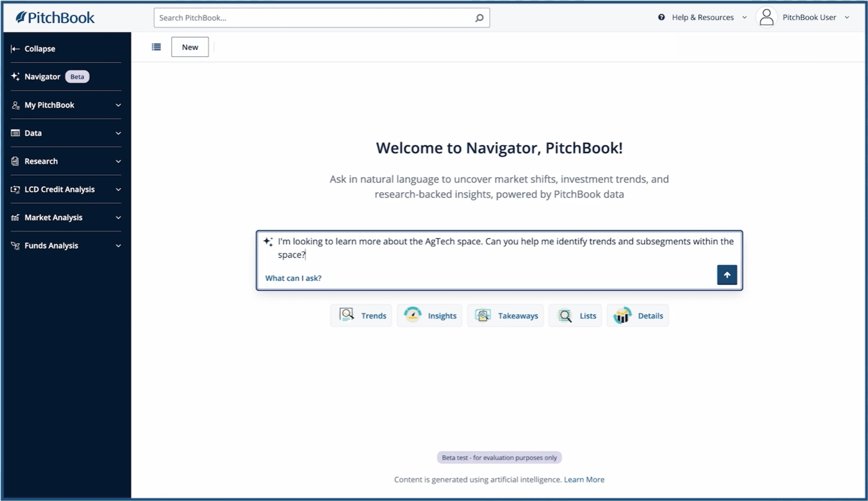The width and height of the screenshot is (868, 501).
Task: Expand the LCD Credit Analysis chevron
Action: [x=118, y=190]
